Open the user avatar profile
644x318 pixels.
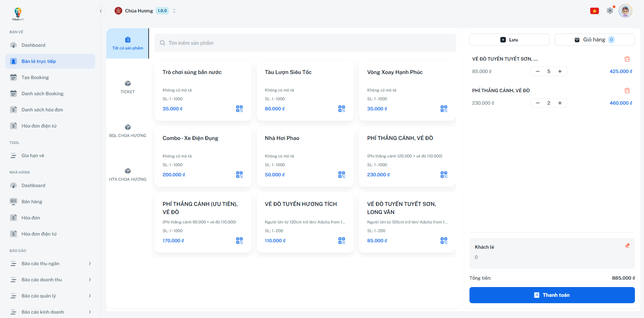click(x=625, y=11)
